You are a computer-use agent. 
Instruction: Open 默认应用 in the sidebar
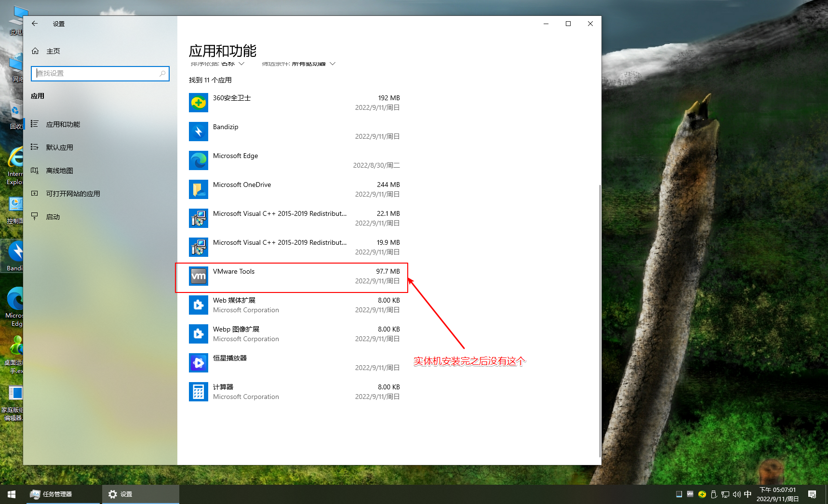(x=59, y=147)
